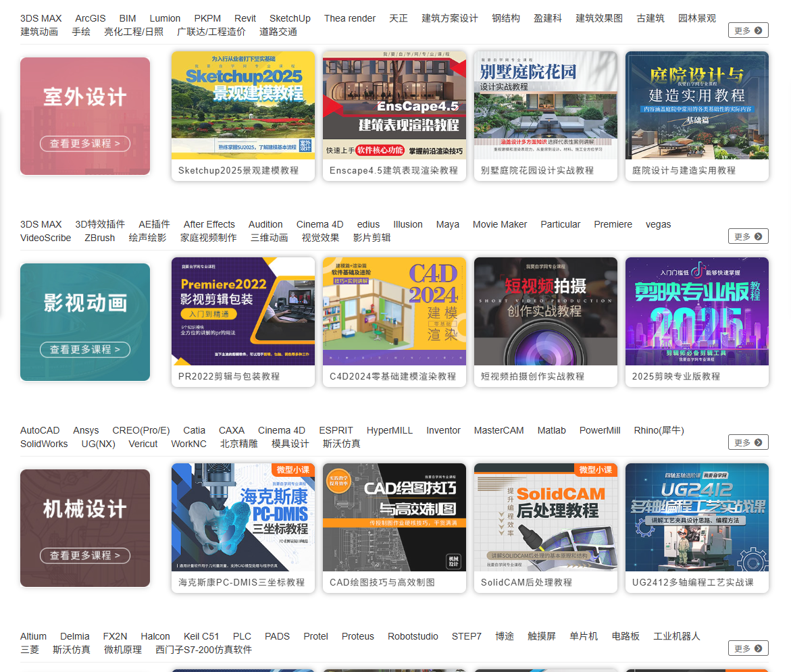Click the 更多 button beside the electronics categories

click(748, 648)
